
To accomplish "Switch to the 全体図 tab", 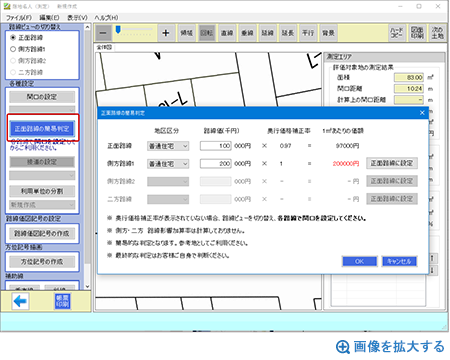I will [104, 47].
